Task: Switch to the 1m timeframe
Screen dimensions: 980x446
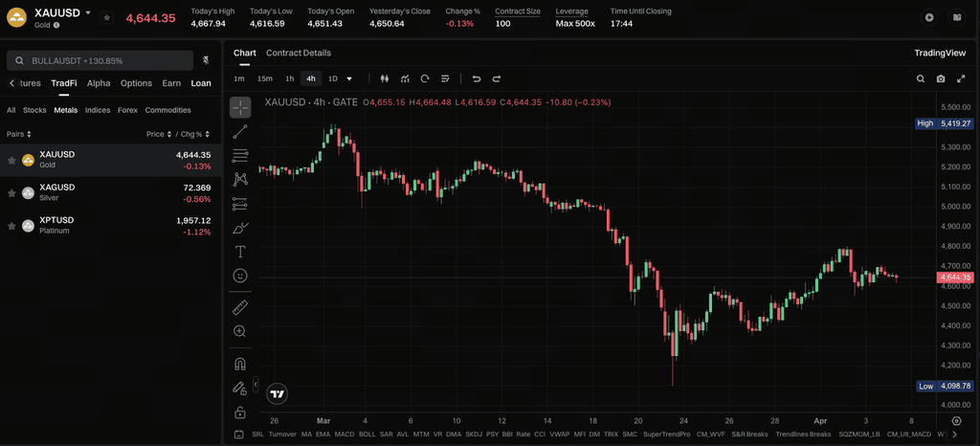Action: click(x=238, y=78)
